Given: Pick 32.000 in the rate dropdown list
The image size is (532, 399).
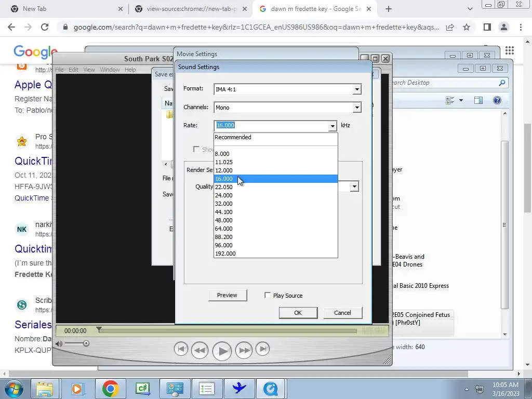Looking at the screenshot, I should (275, 204).
